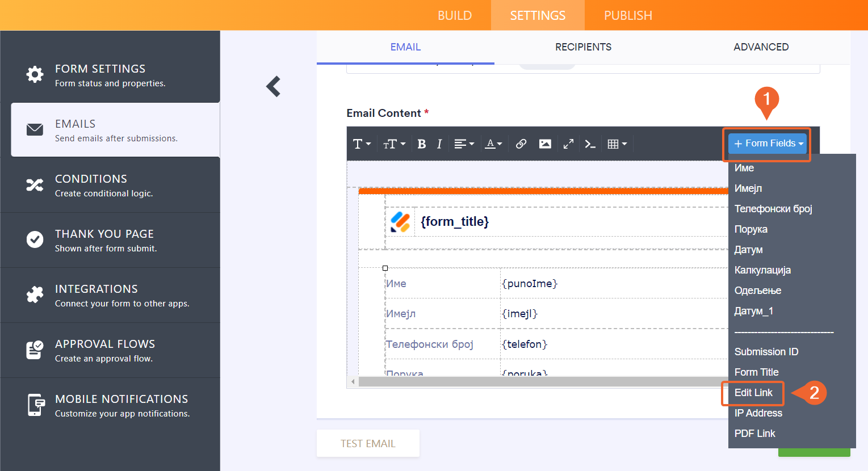Insert an image via picture icon
The width and height of the screenshot is (868, 471).
coord(545,144)
